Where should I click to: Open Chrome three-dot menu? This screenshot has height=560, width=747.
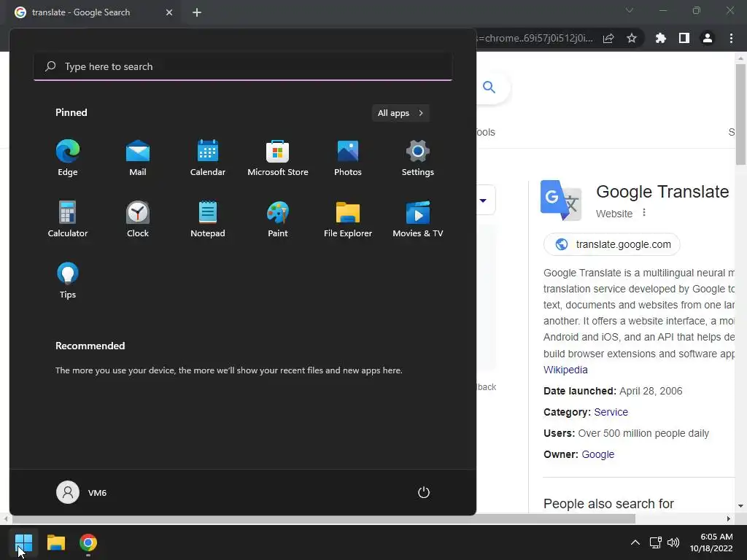coord(731,38)
